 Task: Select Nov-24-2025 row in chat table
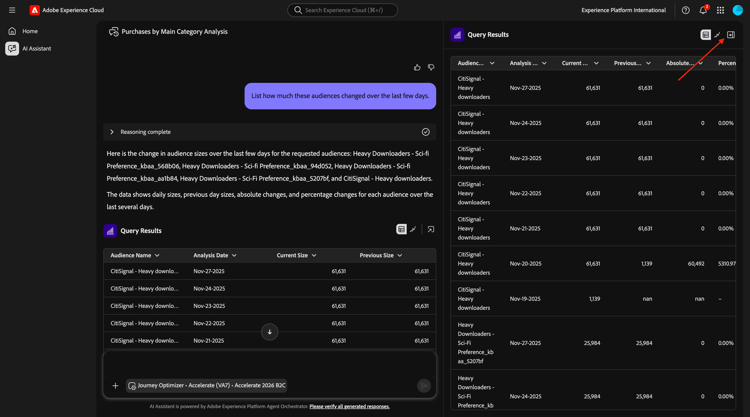point(270,288)
